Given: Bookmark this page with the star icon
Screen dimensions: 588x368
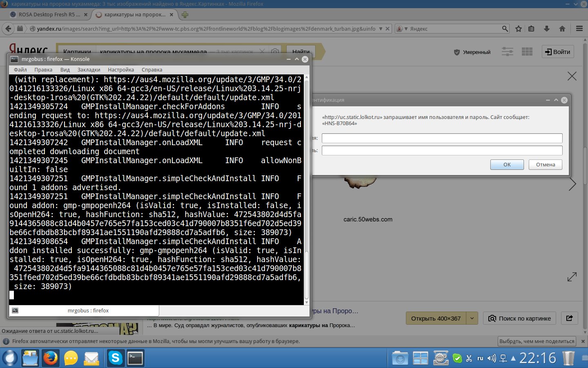Looking at the screenshot, I should pyautogui.click(x=519, y=29).
